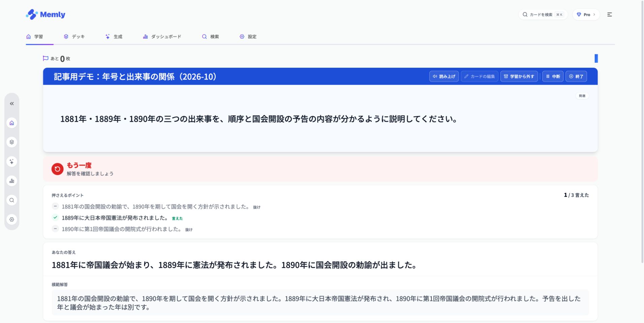Click the 言えた label on 1889年 row
The height and width of the screenshot is (323, 644).
click(x=177, y=218)
